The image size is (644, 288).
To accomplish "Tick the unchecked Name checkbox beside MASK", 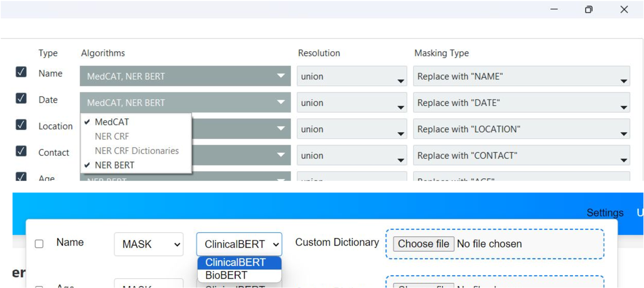I will click(39, 244).
